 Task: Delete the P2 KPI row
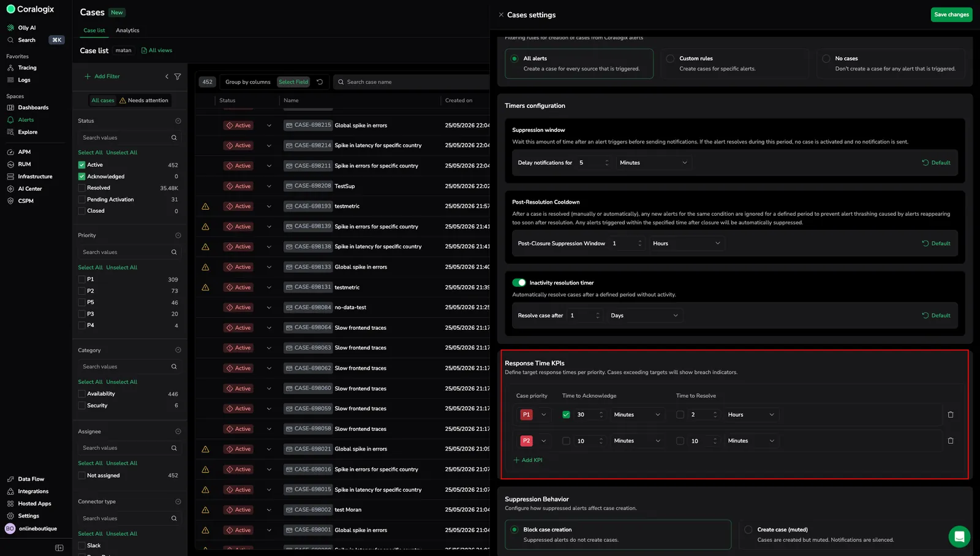point(951,441)
